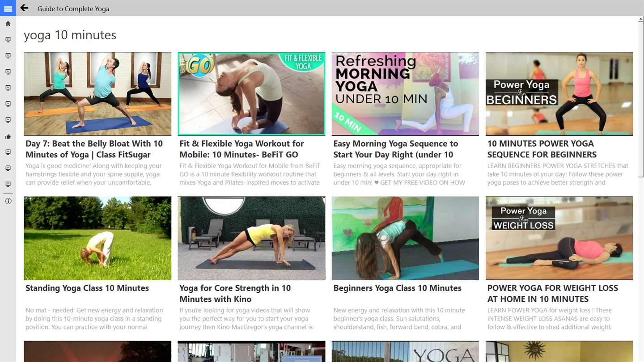
Task: Open Power Yoga for Beginners thumbnail
Action: [559, 94]
